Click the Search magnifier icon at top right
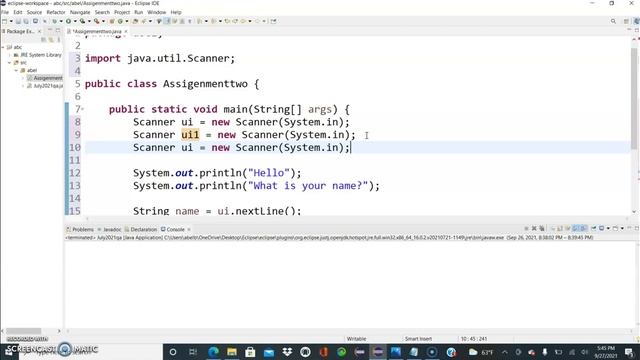This screenshot has height=360, width=640. tap(613, 21)
